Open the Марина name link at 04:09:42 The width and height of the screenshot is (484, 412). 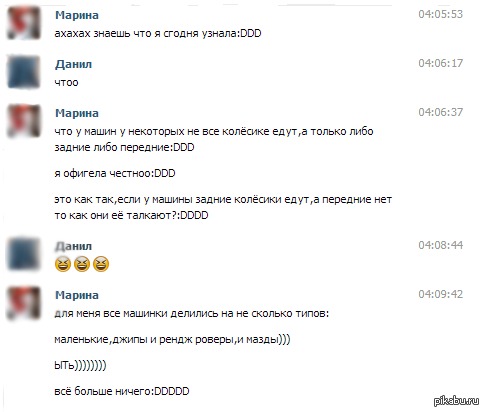77,295
